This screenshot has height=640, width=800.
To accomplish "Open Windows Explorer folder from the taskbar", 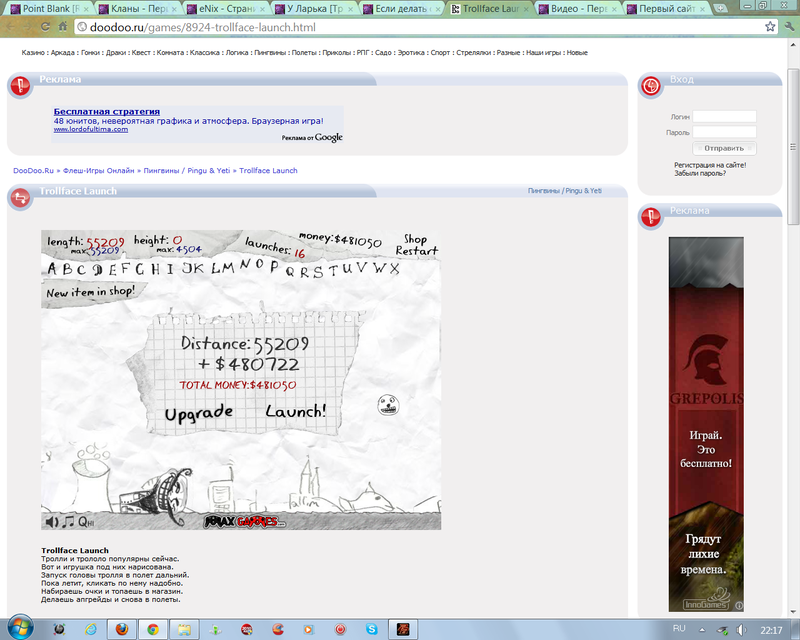I will point(184,629).
